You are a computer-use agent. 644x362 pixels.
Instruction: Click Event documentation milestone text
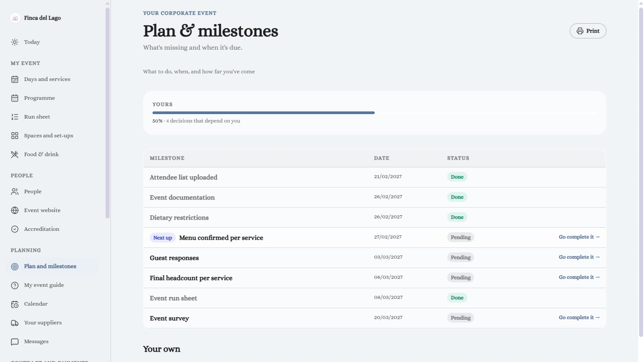pyautogui.click(x=182, y=197)
